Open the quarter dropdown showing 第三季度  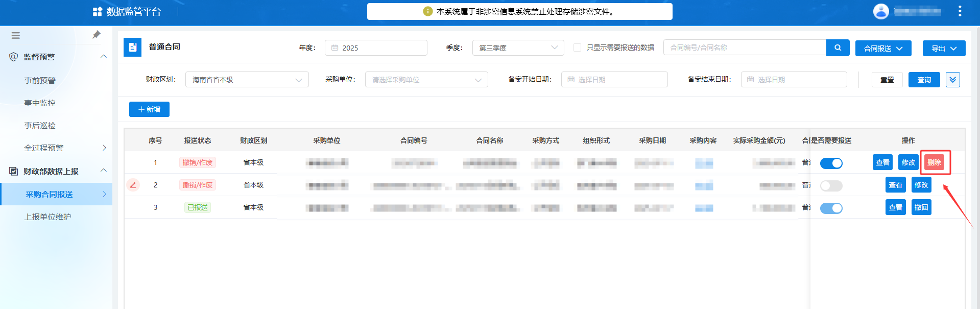pos(518,48)
